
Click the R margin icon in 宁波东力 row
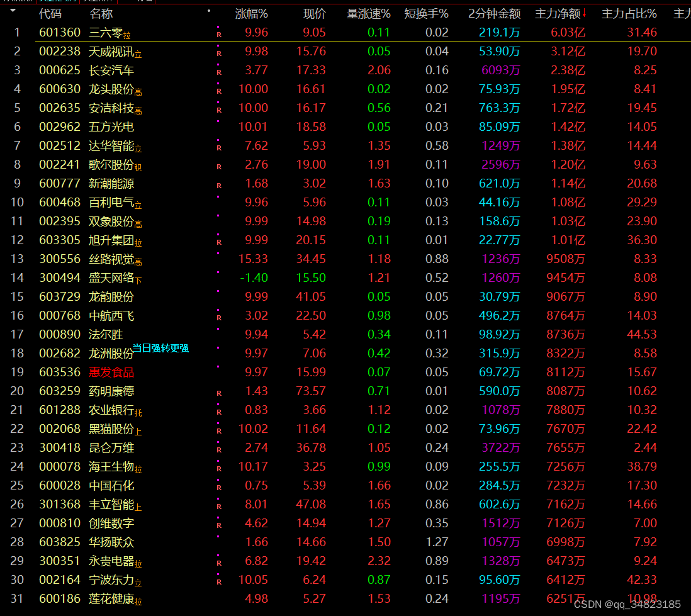point(219,582)
